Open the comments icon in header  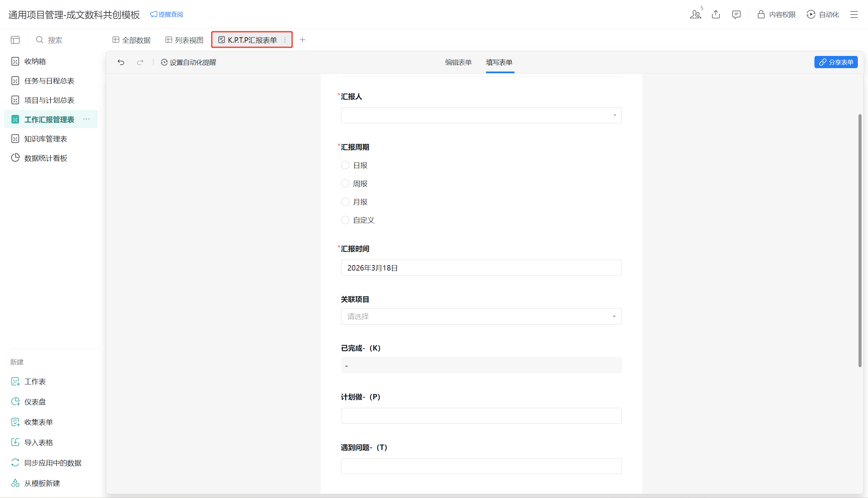(736, 14)
